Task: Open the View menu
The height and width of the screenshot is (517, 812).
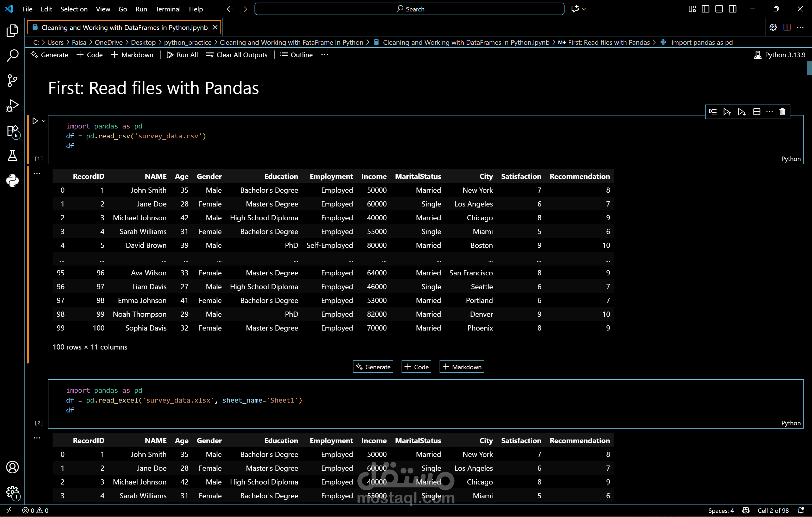Action: [x=103, y=9]
